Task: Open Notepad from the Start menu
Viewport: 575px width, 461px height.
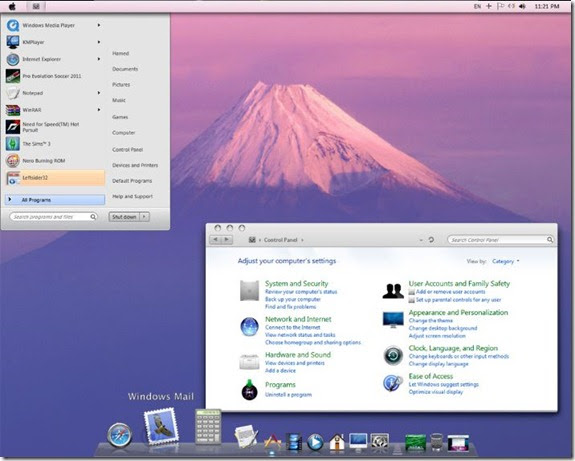Action: click(33, 93)
